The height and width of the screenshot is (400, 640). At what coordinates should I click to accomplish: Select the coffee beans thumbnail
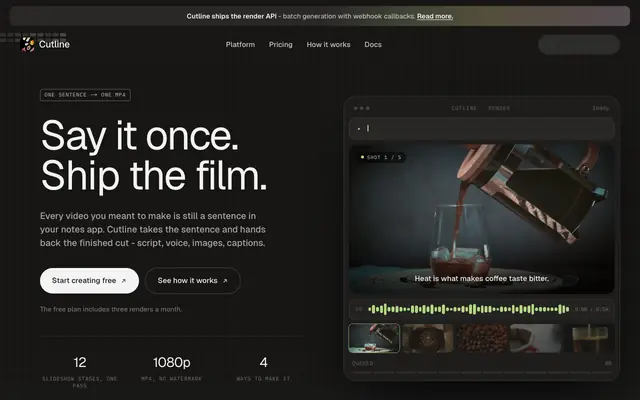[x=482, y=338]
